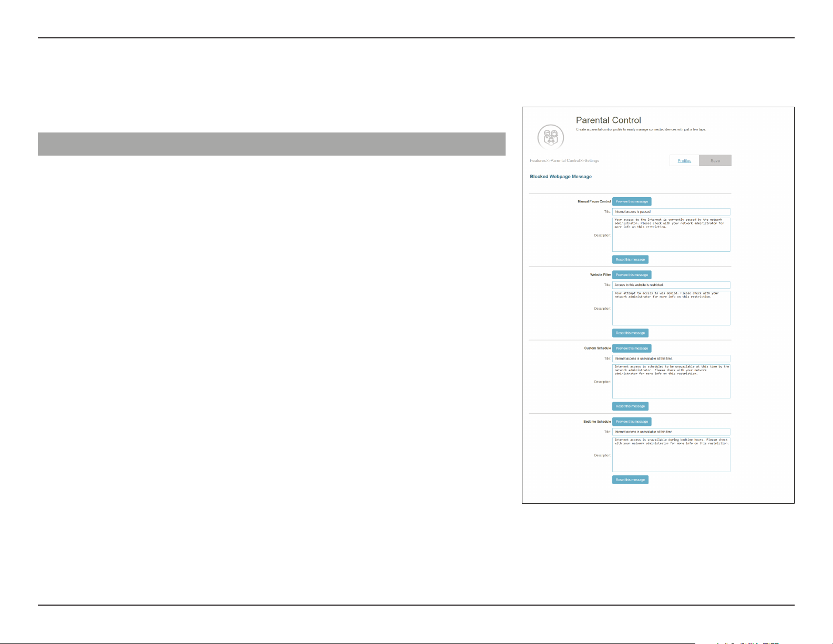Click the Manual Pause Control Title field
Image resolution: width=833 pixels, height=644 pixels.
671,212
